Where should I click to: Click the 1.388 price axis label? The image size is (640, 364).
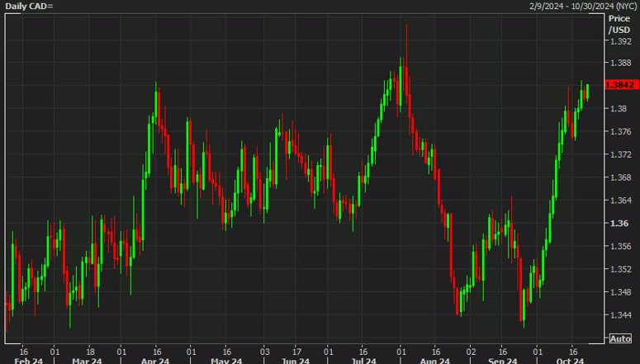tap(621, 63)
